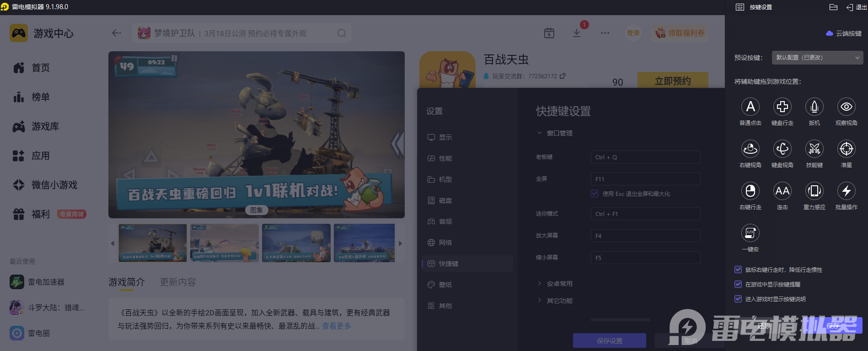Select the 一键宏 macro tool

point(750,233)
